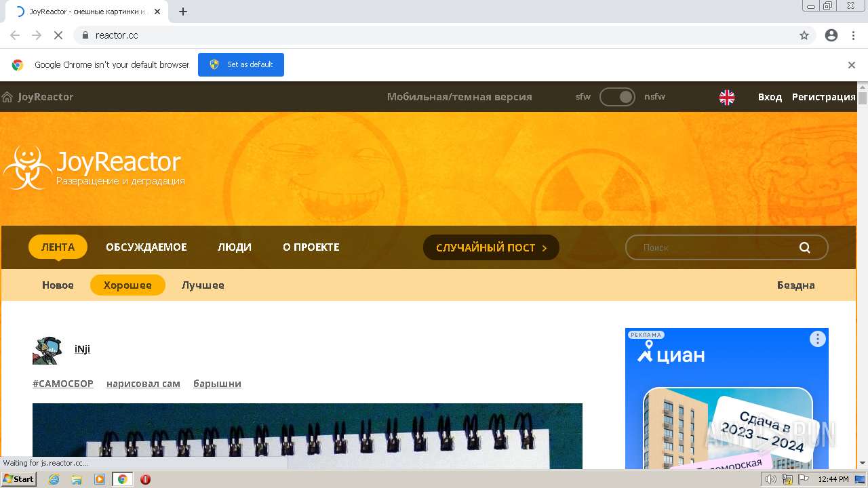868x488 pixels.
Task: Toggle the sfw/nsfw switch
Action: (x=617, y=97)
